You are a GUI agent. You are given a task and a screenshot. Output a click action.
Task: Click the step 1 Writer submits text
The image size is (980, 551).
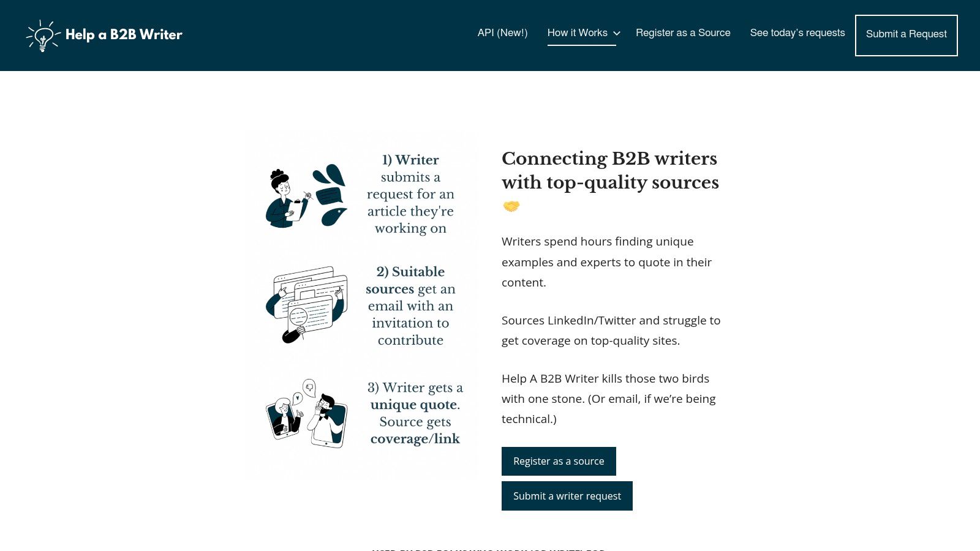pyautogui.click(x=410, y=194)
